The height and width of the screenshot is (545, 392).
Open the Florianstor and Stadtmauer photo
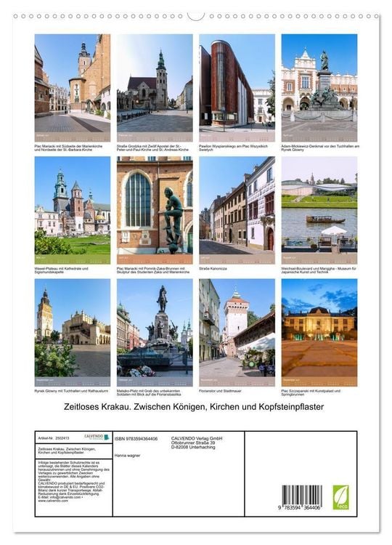pyautogui.click(x=237, y=332)
